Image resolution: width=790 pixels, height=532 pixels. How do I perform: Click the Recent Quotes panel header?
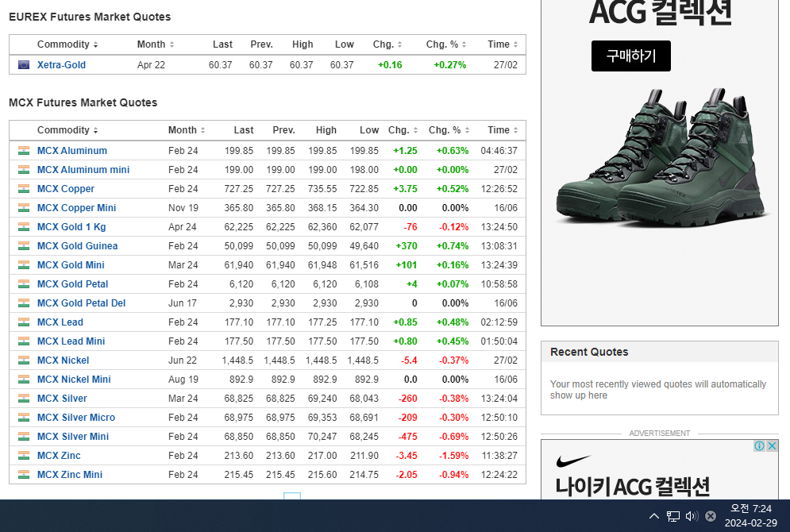click(660, 352)
